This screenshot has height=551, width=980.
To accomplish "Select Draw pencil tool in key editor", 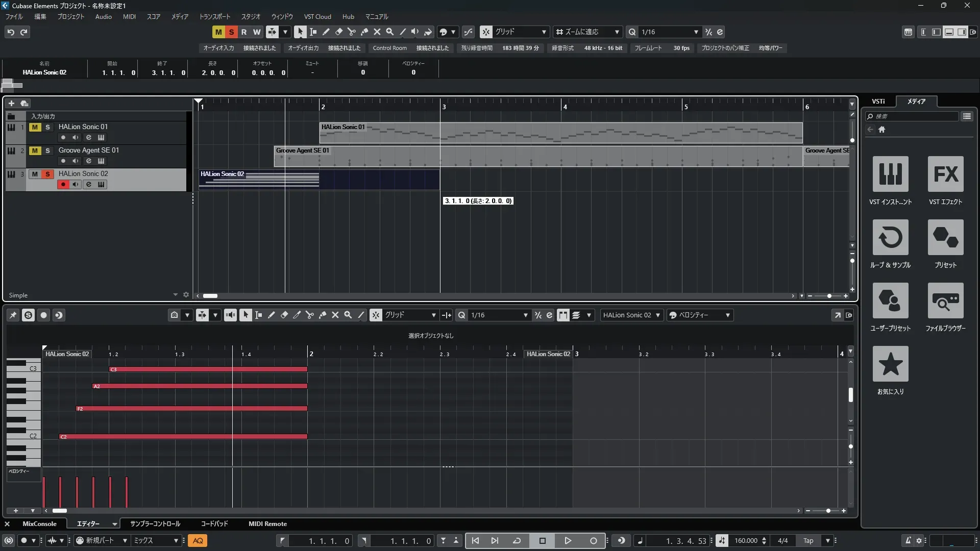I will 271,315.
